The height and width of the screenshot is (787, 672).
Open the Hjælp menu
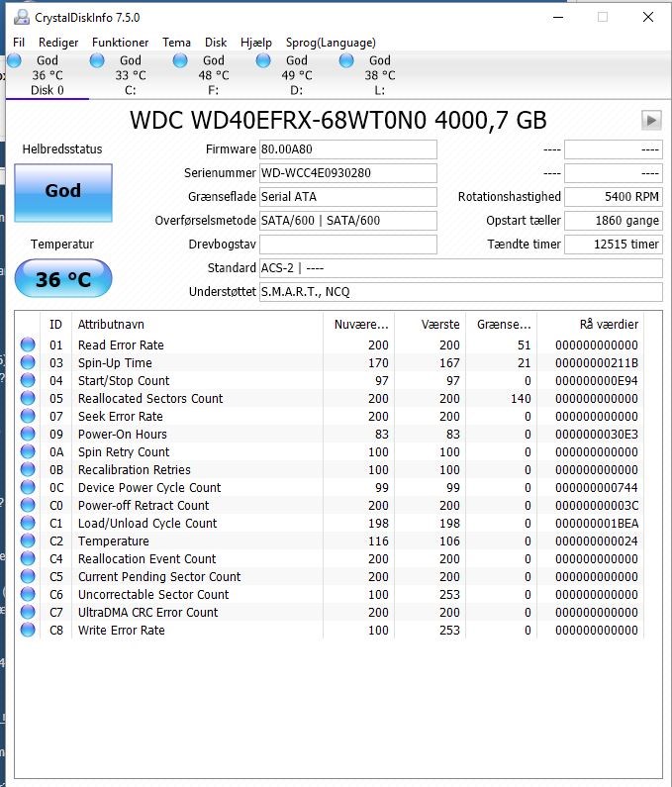[x=256, y=43]
